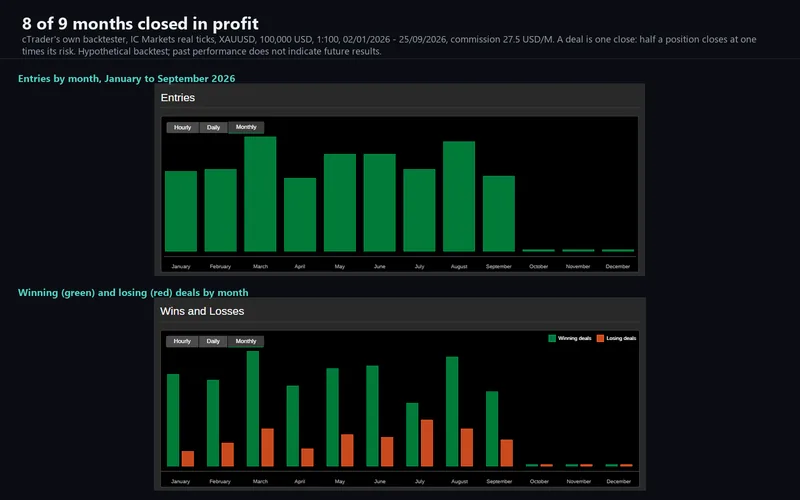Click the May bar in Entries chart
800x500 pixels.
point(340,203)
